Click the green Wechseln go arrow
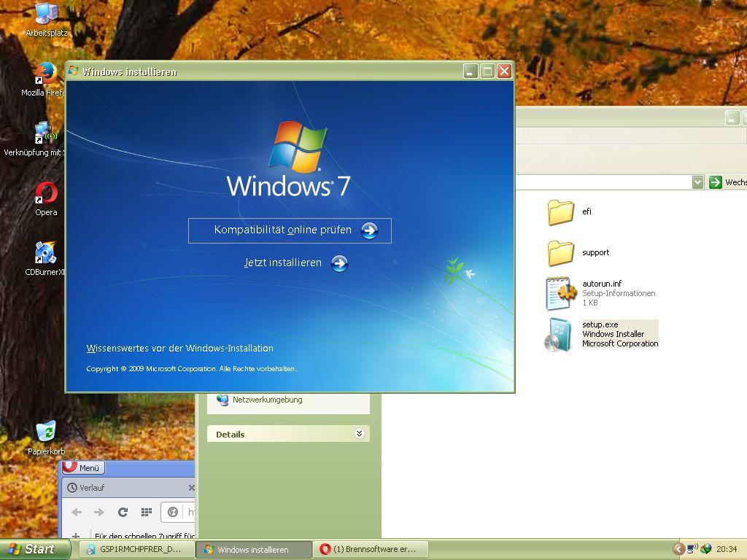 coord(715,182)
